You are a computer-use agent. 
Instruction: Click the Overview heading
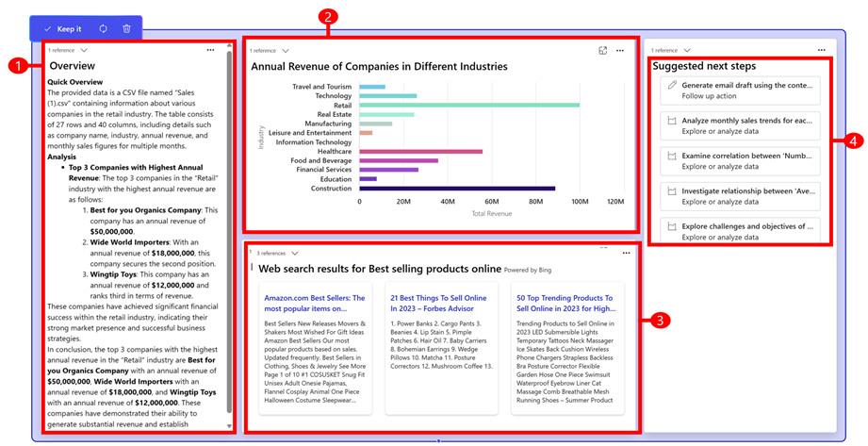click(72, 66)
